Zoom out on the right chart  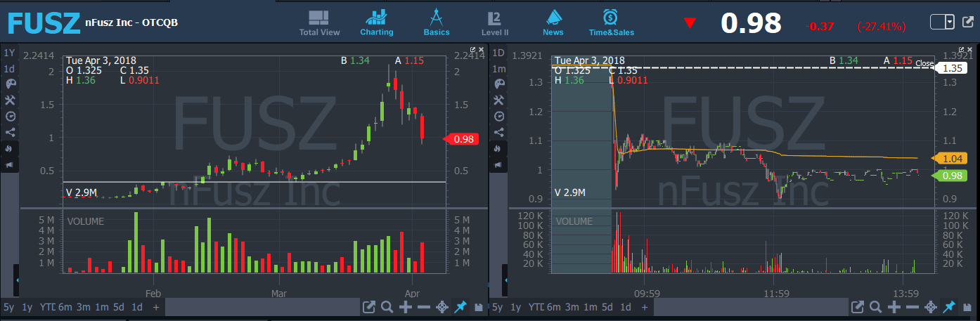point(912,307)
